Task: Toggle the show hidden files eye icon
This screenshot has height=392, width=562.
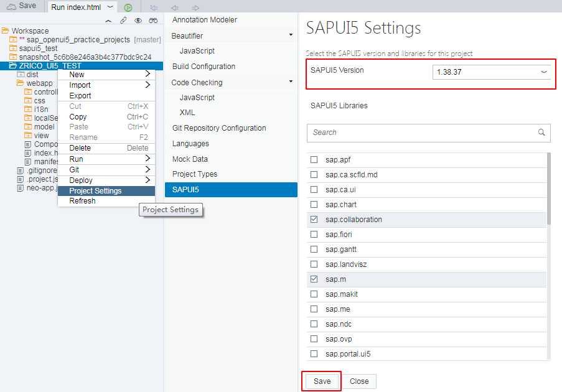Action: tap(138, 21)
